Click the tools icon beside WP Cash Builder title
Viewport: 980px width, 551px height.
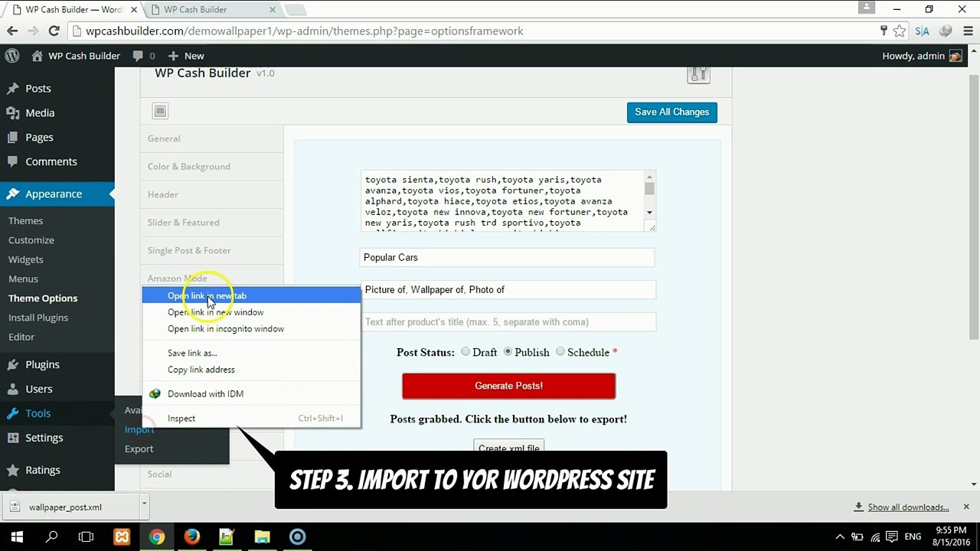(x=698, y=73)
